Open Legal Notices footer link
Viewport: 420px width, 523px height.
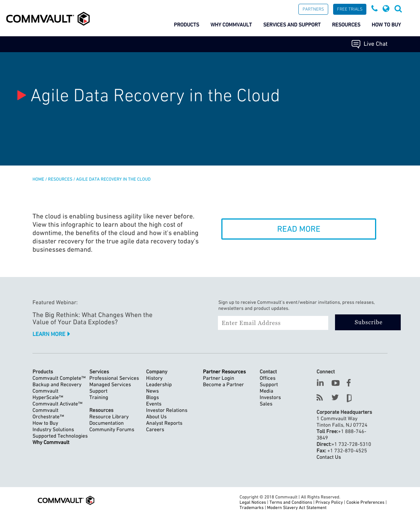[x=253, y=503]
